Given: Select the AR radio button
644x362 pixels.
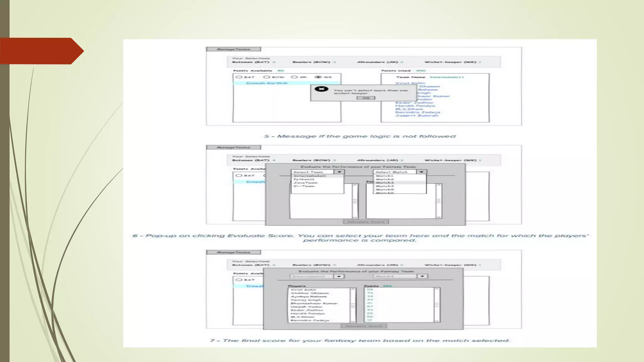Looking at the screenshot, I should coord(294,77).
